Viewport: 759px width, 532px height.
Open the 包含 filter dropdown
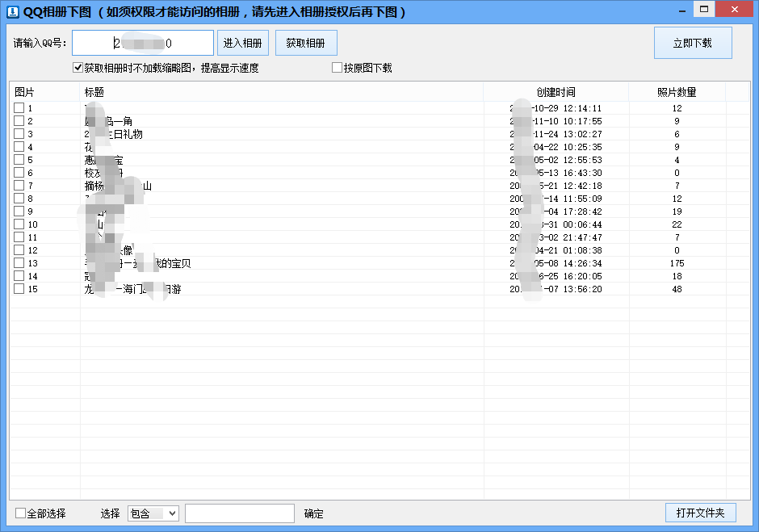(153, 513)
